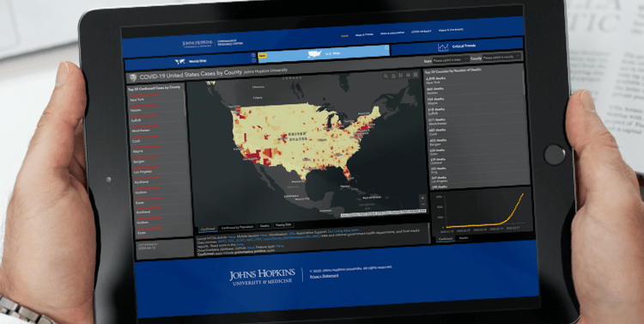Zoom out with the map minus button
The width and height of the screenshot is (644, 324).
point(422,205)
